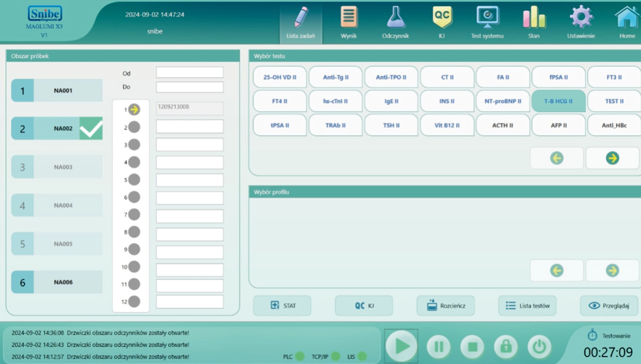The image size is (641, 364).
Task: Open the Stan status chart icon
Action: [534, 18]
